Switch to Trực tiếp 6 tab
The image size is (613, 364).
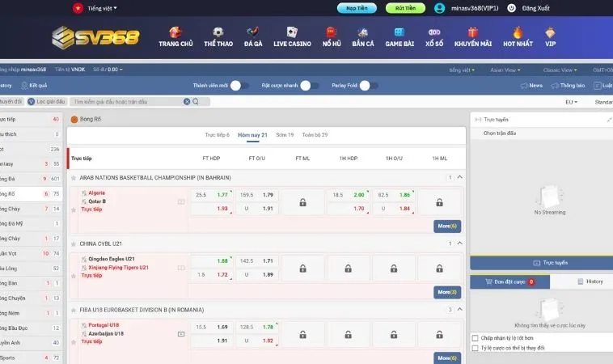217,135
